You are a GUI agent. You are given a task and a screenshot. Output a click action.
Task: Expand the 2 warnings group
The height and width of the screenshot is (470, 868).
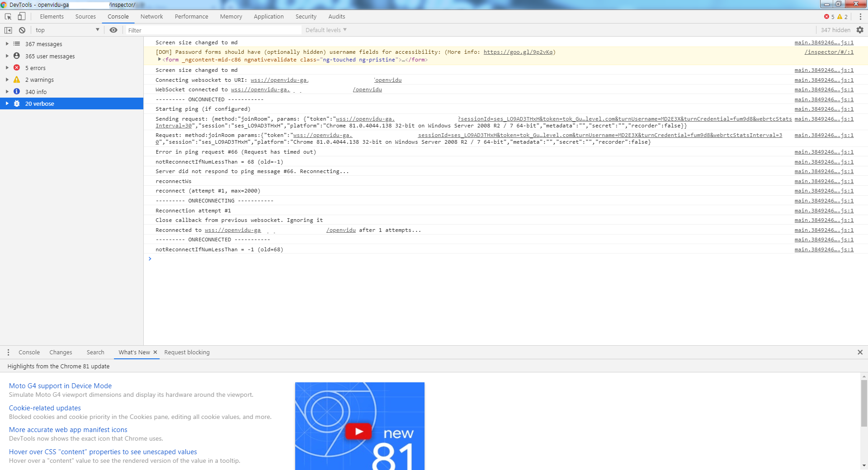tap(7, 80)
